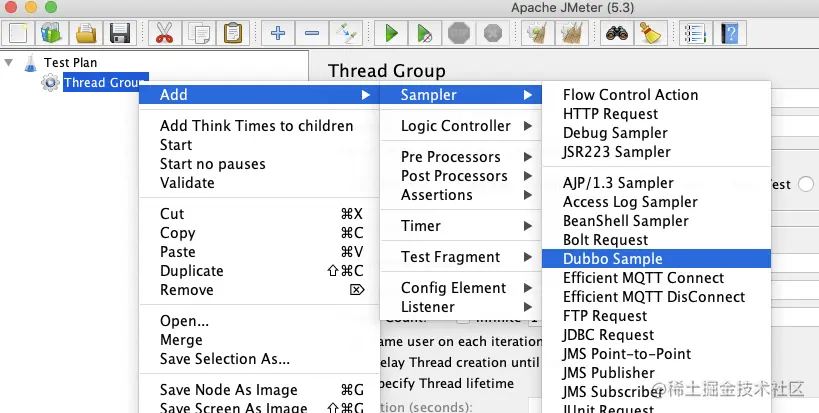Click the Clear results toolbar icon
This screenshot has width=819, height=413.
pos(537,33)
